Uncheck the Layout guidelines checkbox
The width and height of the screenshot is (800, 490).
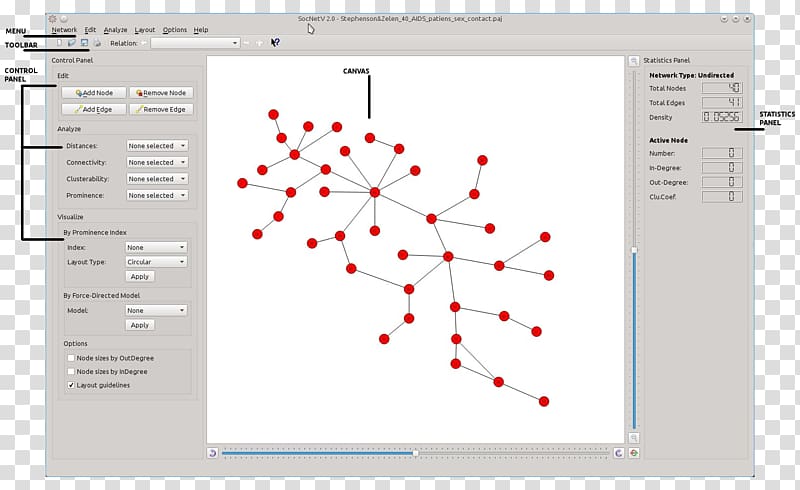tap(71, 385)
